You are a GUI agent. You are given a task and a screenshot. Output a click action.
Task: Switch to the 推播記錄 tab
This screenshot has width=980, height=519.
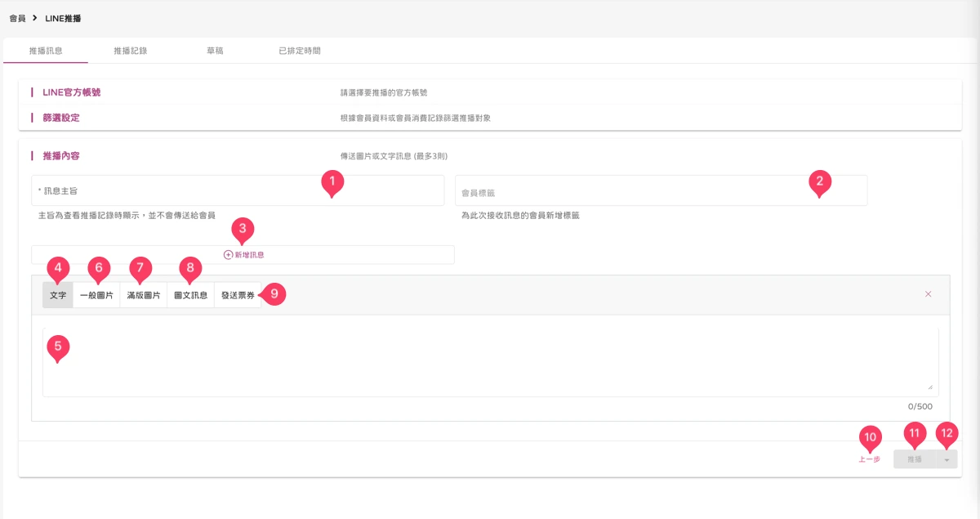(131, 51)
